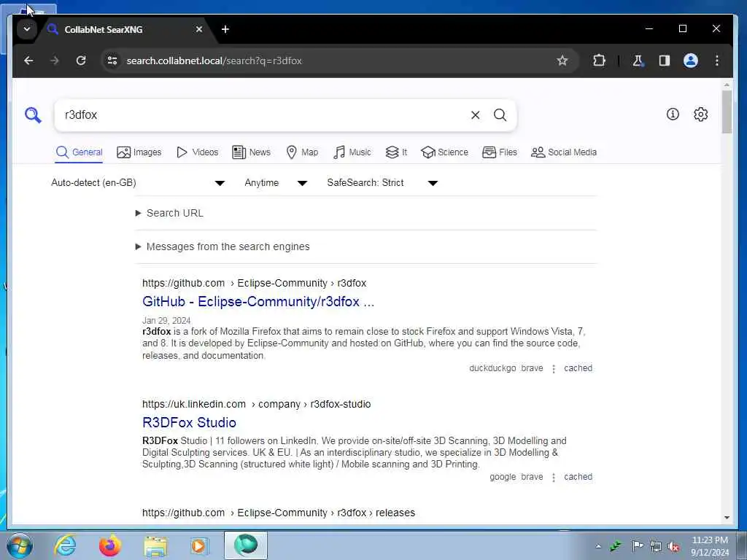Open the Extensions puzzle icon
This screenshot has height=560, width=747.
point(599,61)
